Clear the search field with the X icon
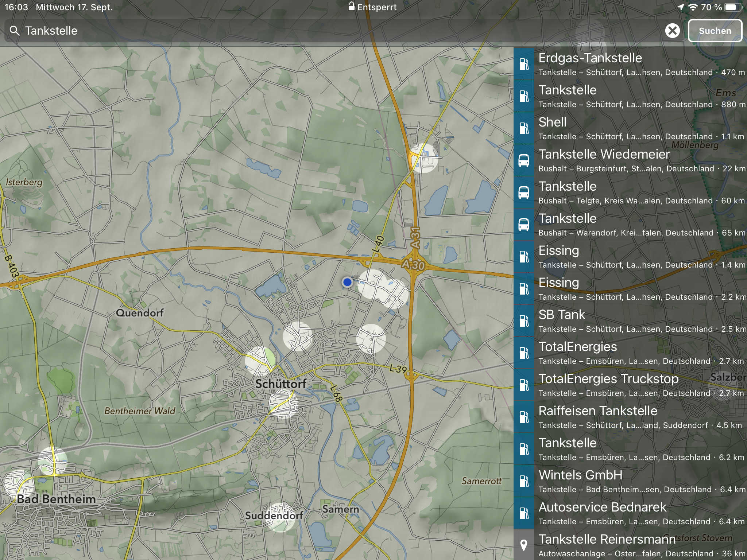747x560 pixels. 672,31
